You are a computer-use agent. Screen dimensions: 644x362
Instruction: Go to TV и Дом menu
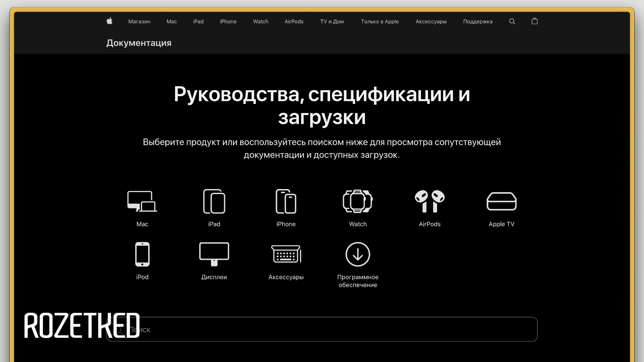coord(332,21)
